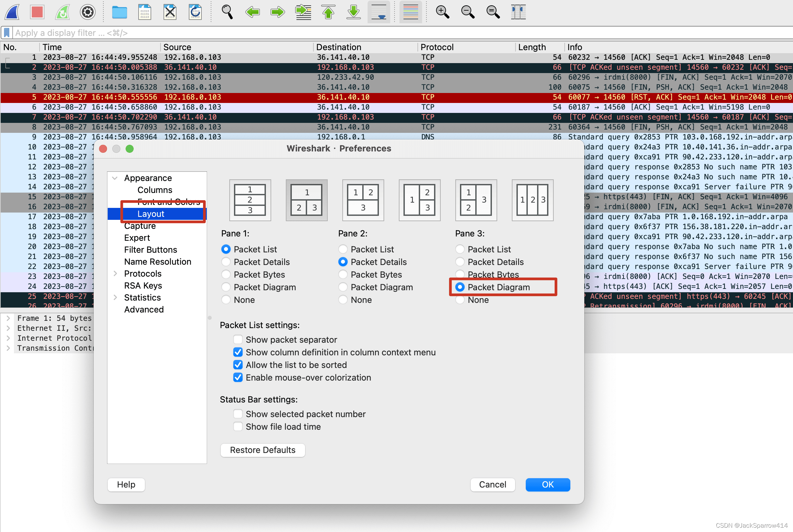793x532 pixels.
Task: Choose layout with 1 left, 2 and 3 stacked right
Action: point(419,200)
